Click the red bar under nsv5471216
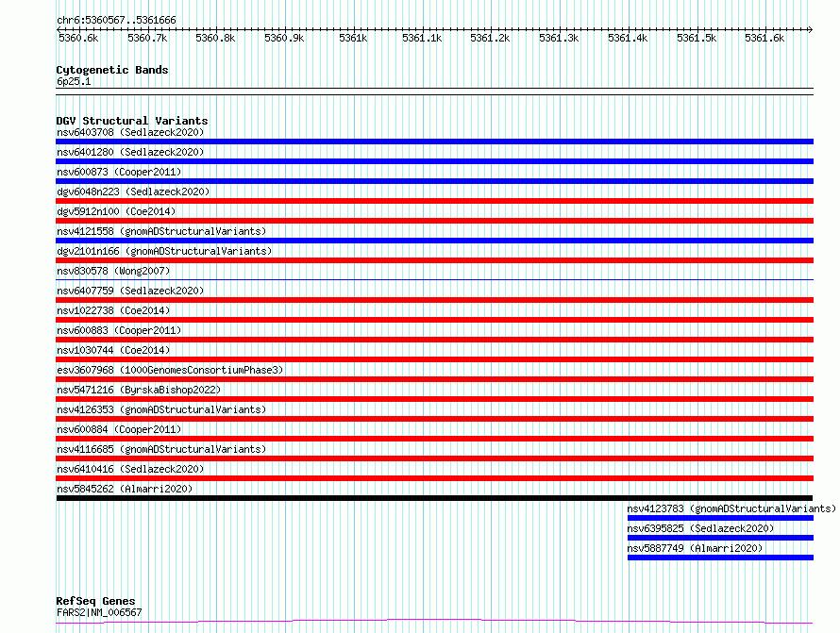The width and height of the screenshot is (840, 633). (x=434, y=399)
